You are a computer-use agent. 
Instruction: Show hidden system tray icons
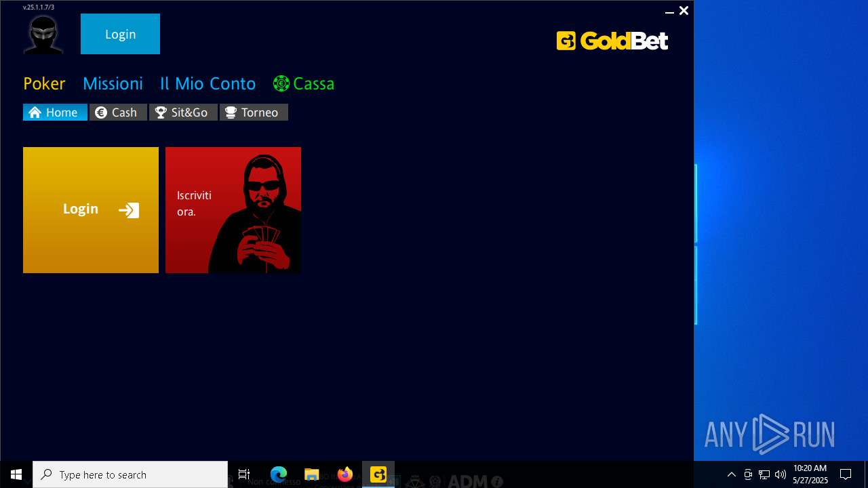(x=731, y=474)
